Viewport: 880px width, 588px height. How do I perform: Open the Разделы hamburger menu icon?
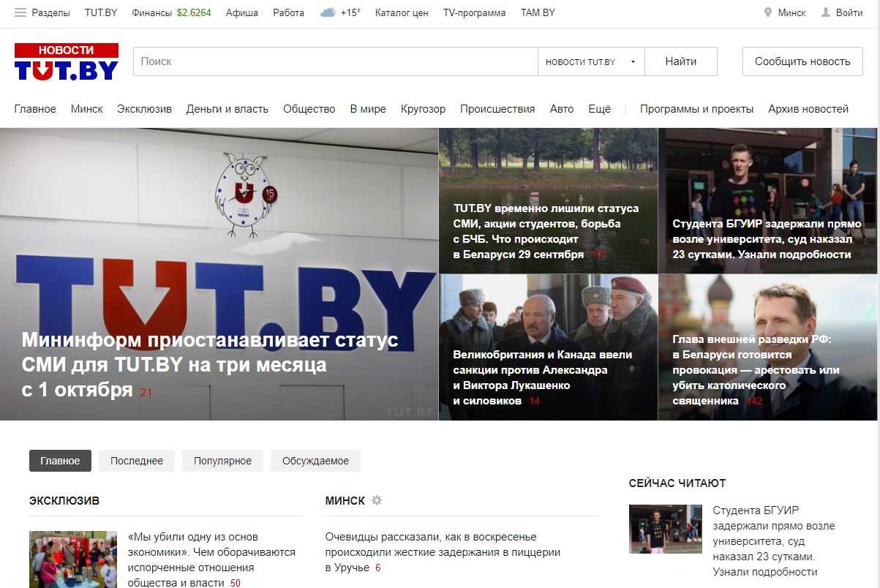tap(20, 13)
